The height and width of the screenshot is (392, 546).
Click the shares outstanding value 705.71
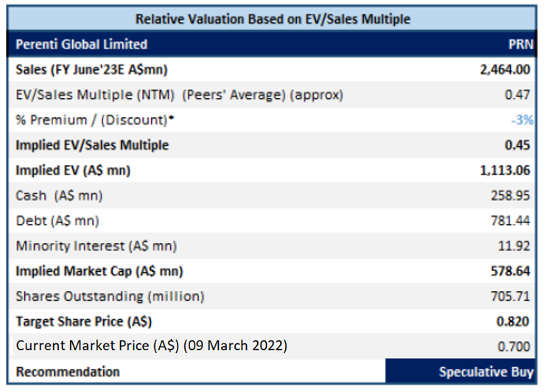[511, 296]
